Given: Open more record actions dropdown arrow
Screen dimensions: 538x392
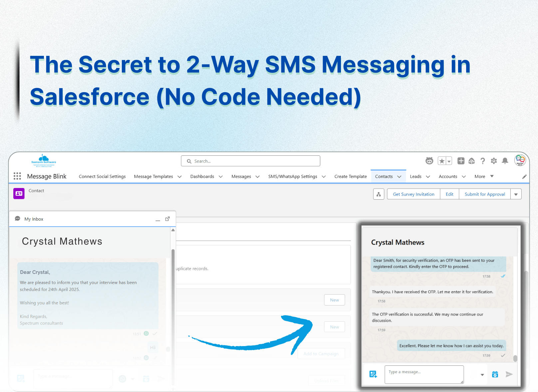Looking at the screenshot, I should (516, 194).
